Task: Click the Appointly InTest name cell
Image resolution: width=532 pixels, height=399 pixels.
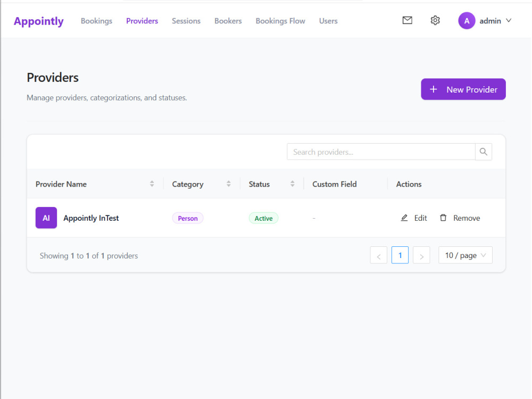Action: coord(91,218)
